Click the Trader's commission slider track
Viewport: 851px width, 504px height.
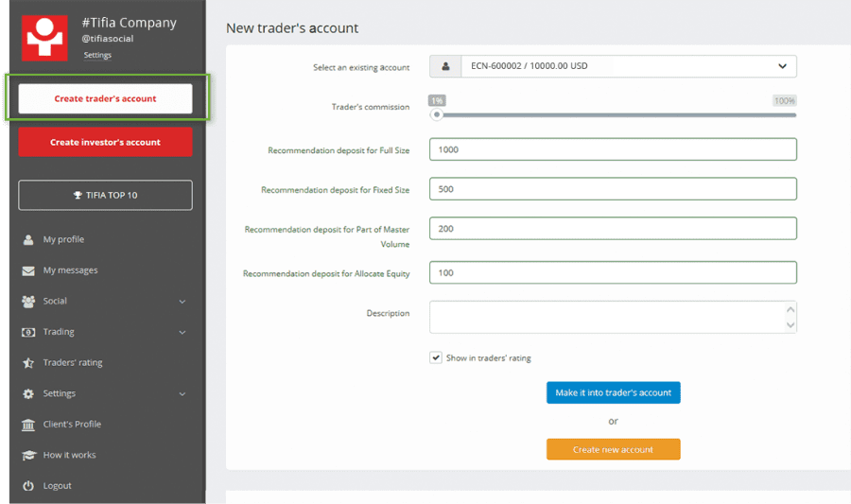[616, 115]
